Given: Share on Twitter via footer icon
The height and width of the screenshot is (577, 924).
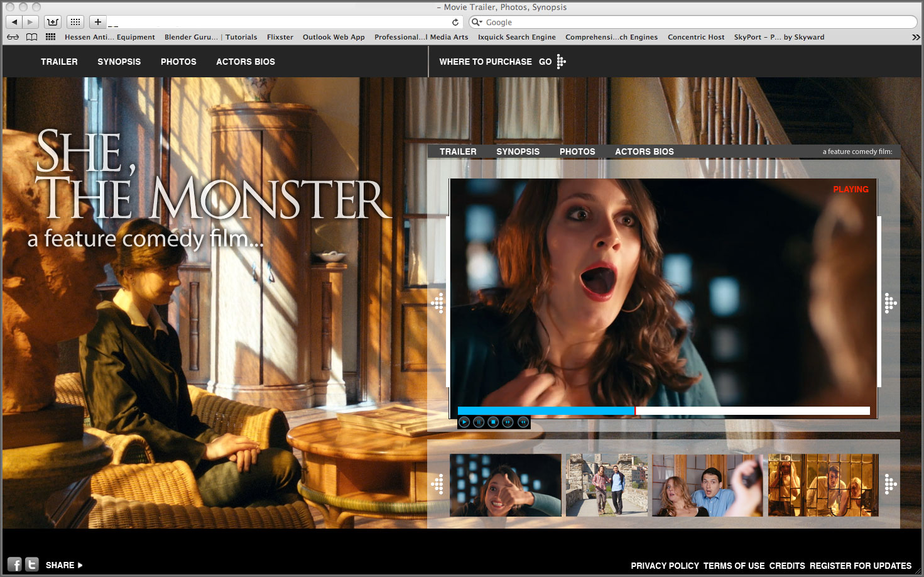Looking at the screenshot, I should [31, 564].
